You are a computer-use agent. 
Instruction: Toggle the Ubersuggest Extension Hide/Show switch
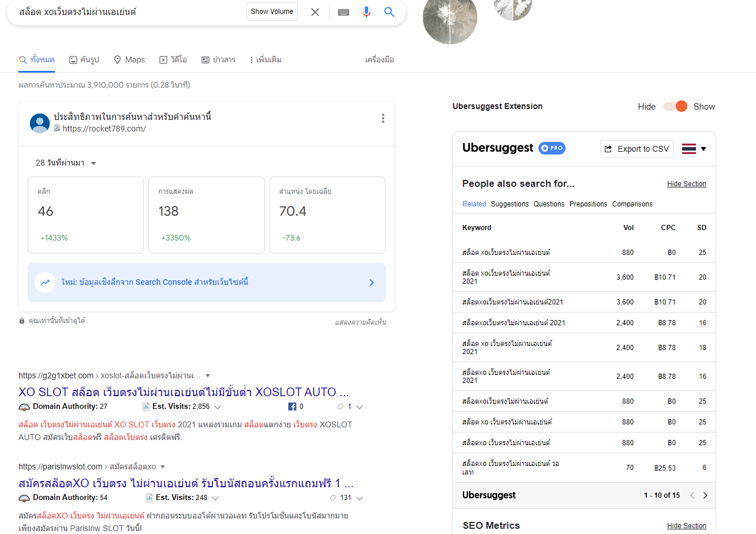pyautogui.click(x=675, y=106)
